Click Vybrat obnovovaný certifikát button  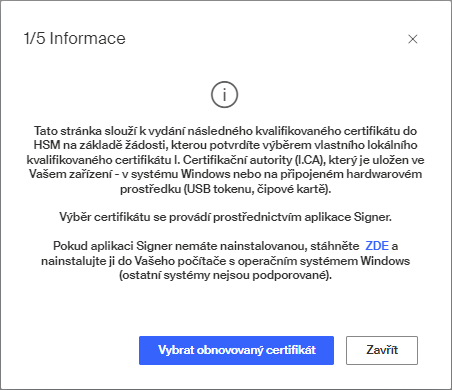click(236, 350)
